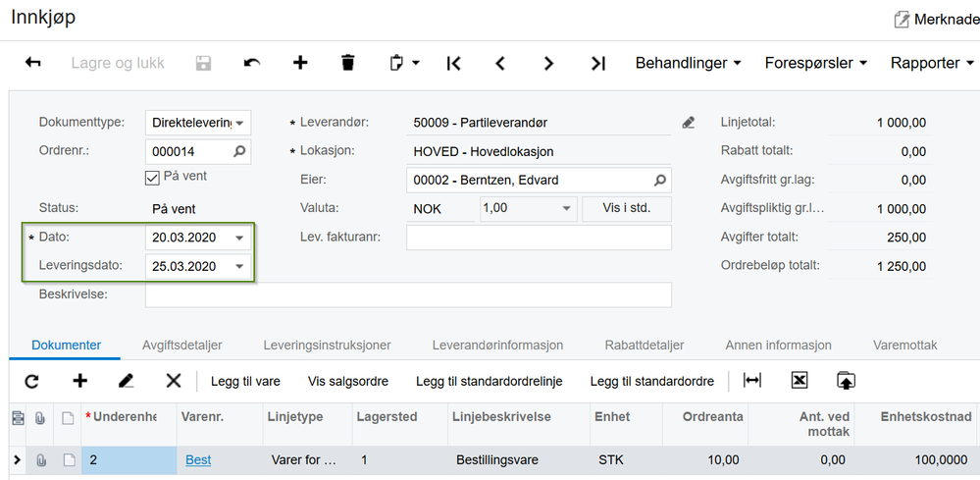This screenshot has width=980, height=480.
Task: Click the paperclip attachment icon in row 2
Action: coord(40,460)
